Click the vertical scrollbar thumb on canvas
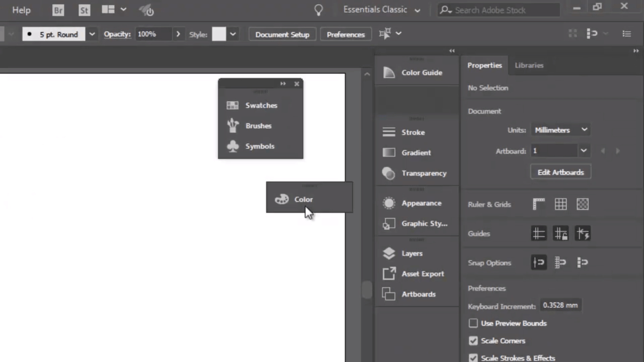Image resolution: width=644 pixels, height=362 pixels. pos(367,289)
